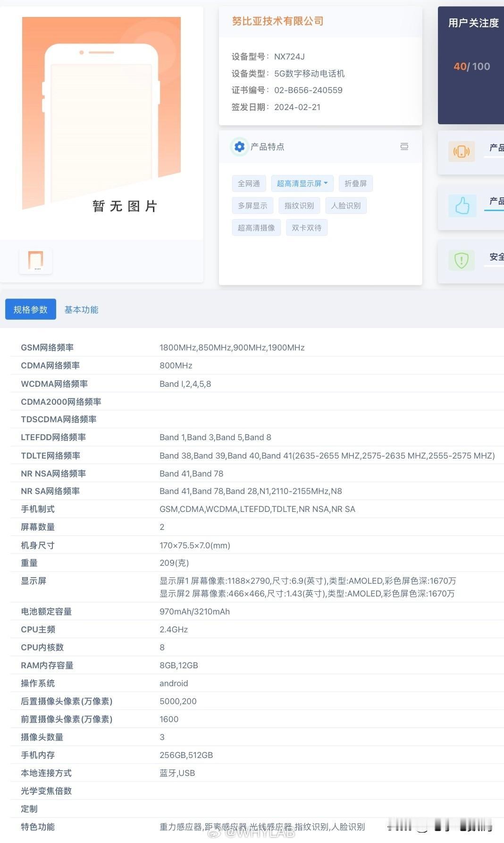
Task: Click the 显示屏1 specification line
Action: click(308, 581)
